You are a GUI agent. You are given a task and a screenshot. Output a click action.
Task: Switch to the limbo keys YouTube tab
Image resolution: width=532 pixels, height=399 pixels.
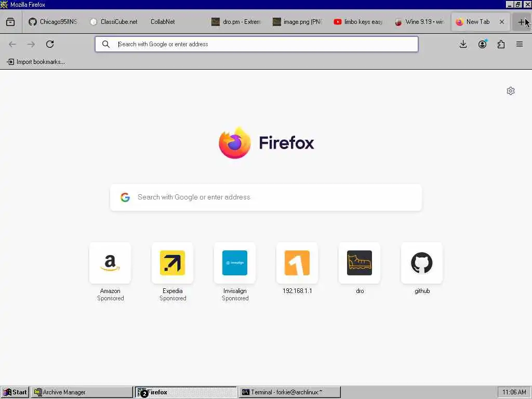[358, 22]
